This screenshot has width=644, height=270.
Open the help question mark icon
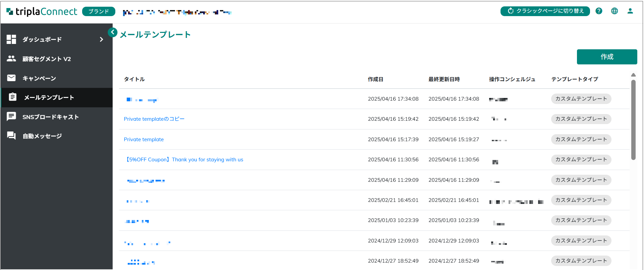click(599, 11)
